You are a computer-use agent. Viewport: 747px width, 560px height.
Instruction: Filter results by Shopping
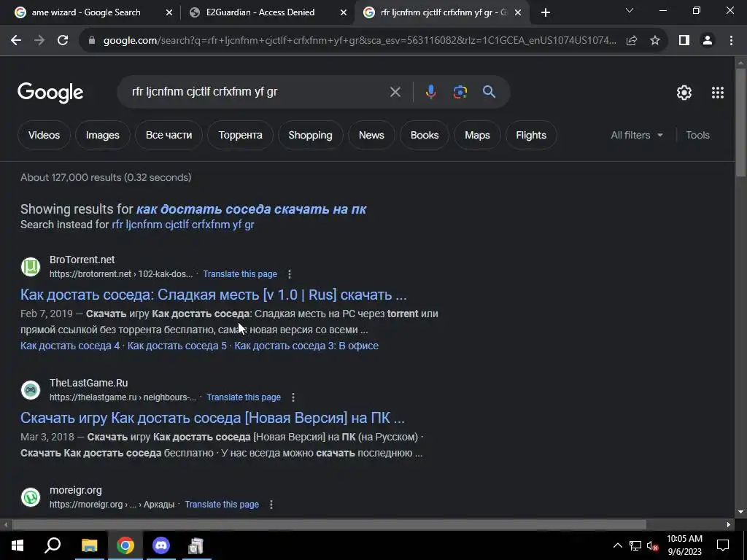310,135
